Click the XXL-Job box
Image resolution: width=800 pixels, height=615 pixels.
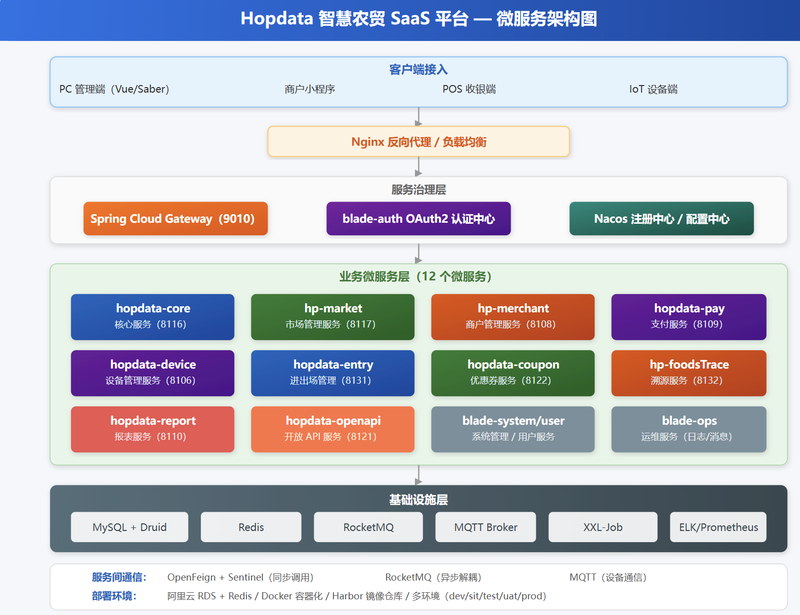click(603, 527)
